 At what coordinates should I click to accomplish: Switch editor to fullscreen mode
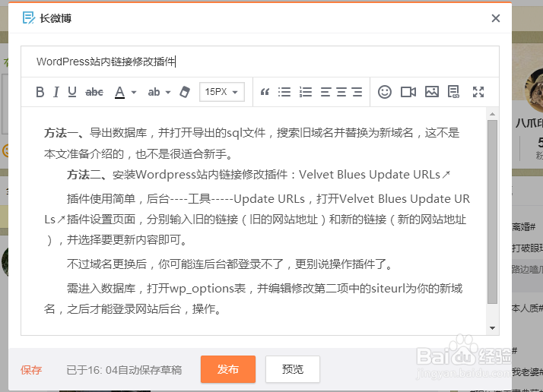click(x=478, y=92)
